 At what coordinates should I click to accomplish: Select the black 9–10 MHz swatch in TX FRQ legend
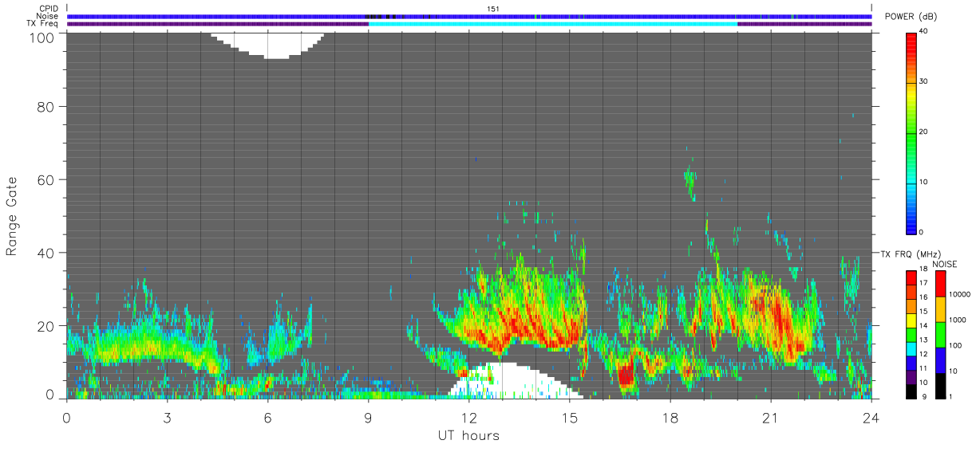click(911, 391)
